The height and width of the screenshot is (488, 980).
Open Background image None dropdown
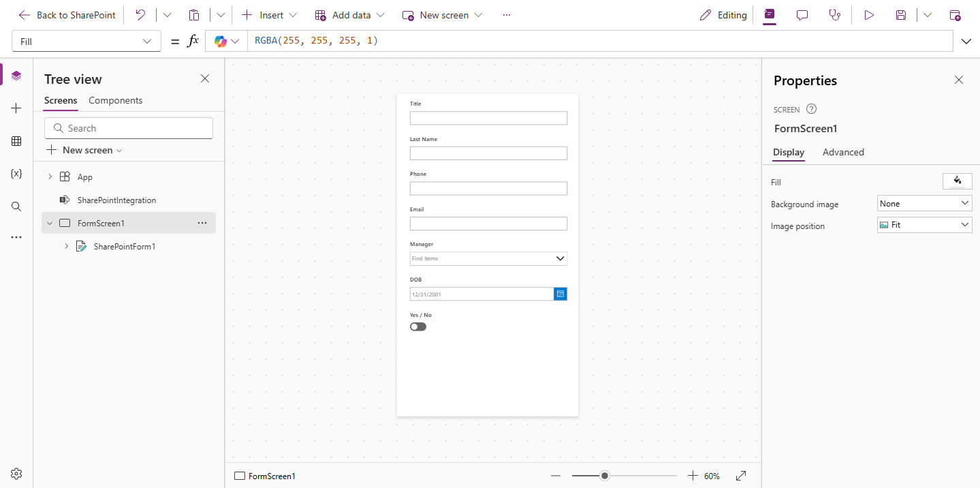coord(925,203)
